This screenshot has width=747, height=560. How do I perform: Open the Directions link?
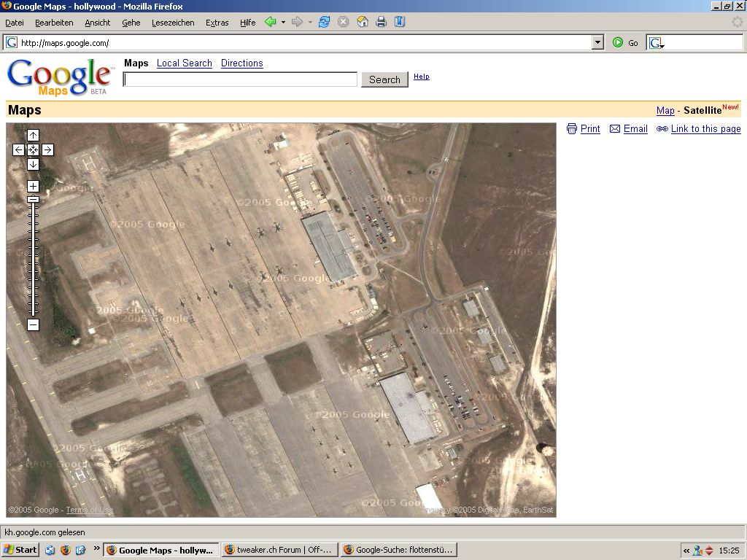point(241,63)
